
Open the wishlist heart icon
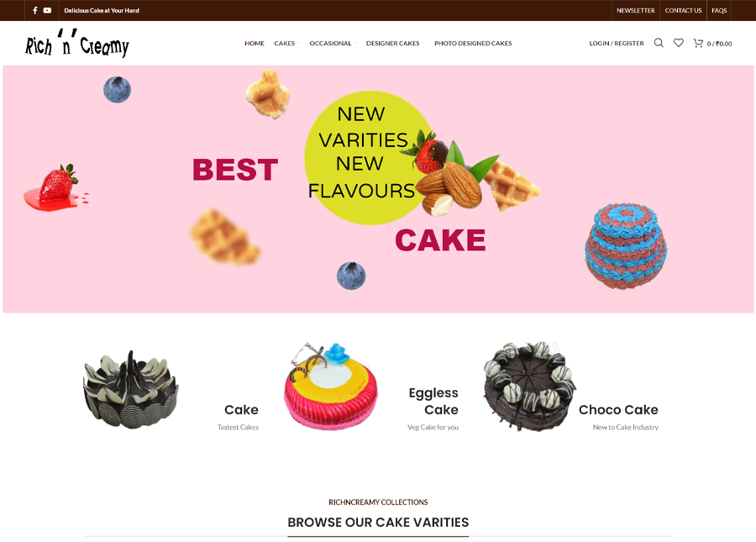click(679, 43)
